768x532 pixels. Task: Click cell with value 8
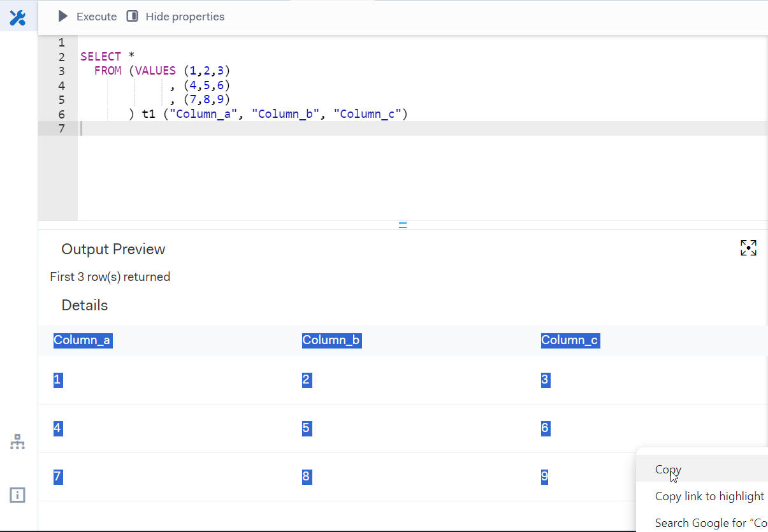click(x=307, y=477)
